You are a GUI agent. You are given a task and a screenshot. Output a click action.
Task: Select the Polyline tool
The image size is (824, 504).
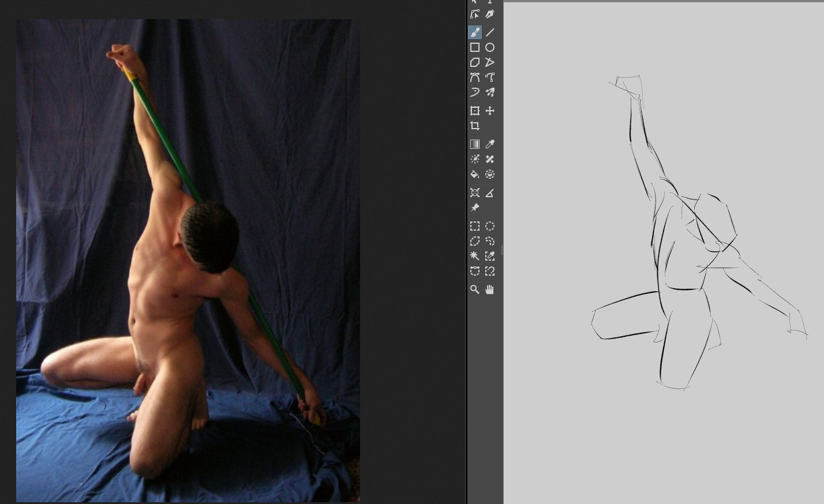coord(490,62)
